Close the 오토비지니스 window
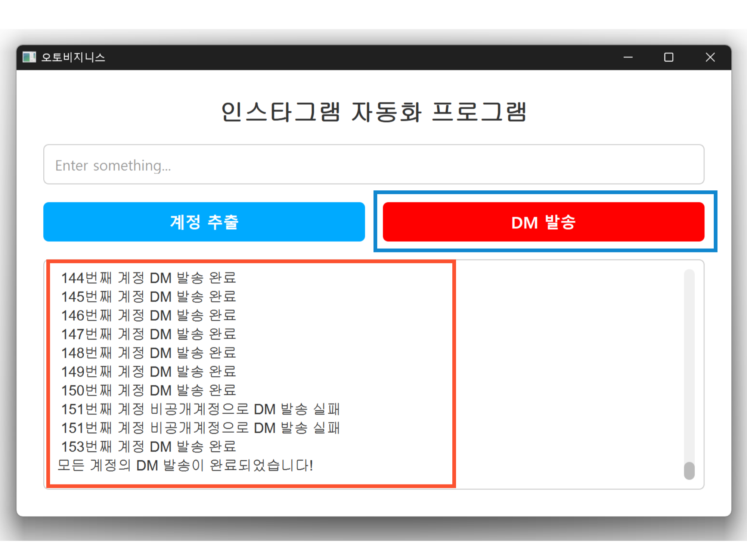747x560 pixels. click(710, 57)
